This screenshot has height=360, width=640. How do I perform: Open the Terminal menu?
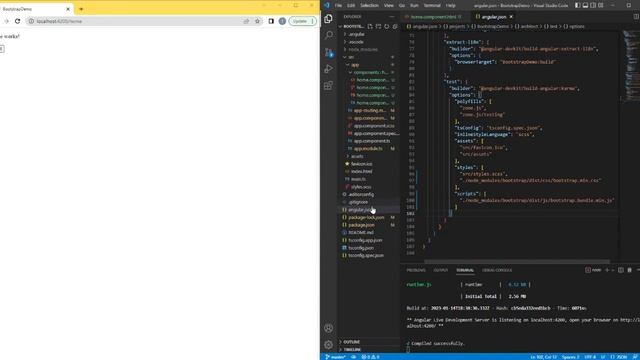(x=432, y=5)
